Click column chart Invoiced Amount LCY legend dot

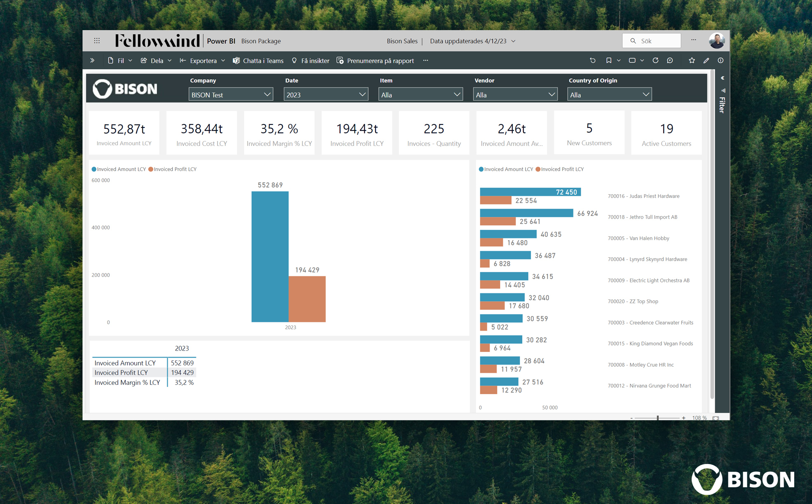click(x=94, y=169)
